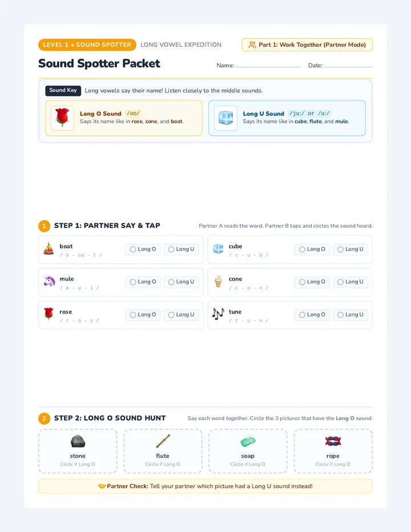
Task: Click Level 1 Sound Spotter badge
Action: (x=87, y=45)
